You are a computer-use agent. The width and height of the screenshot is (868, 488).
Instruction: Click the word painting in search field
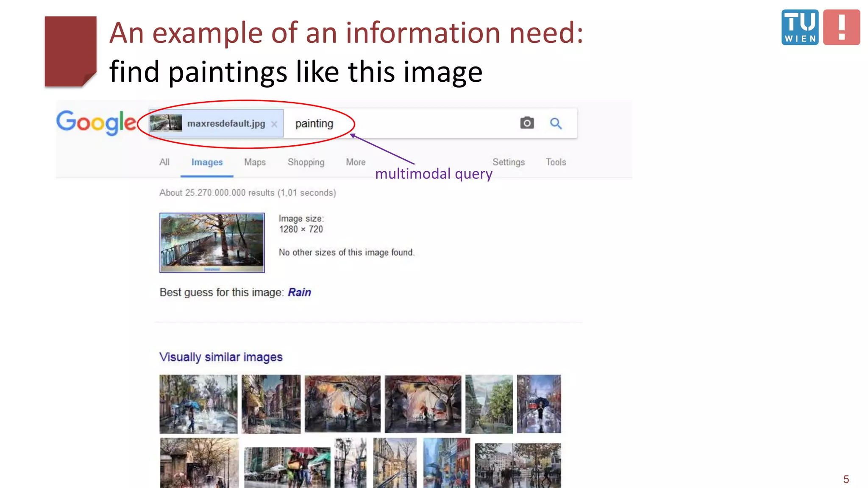314,124
